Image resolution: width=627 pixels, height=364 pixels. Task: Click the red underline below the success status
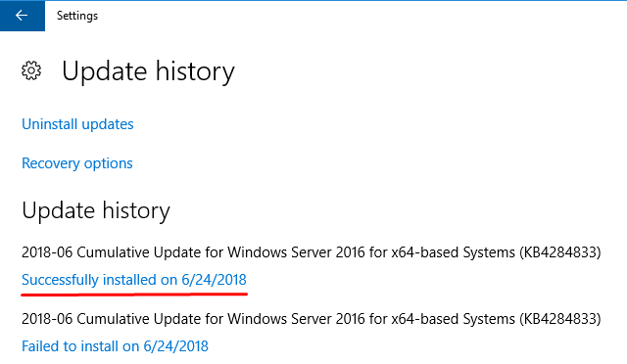click(x=134, y=295)
